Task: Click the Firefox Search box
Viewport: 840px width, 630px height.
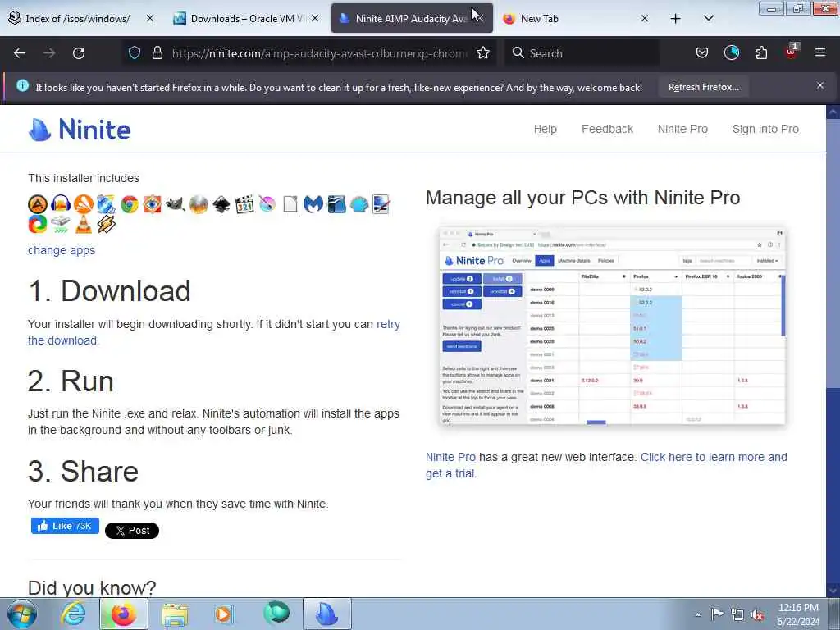Action: 582,53
